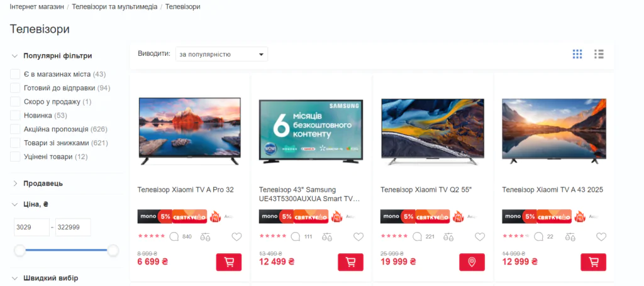Tick the 'Уцінені товари' checkbox

coord(15,157)
